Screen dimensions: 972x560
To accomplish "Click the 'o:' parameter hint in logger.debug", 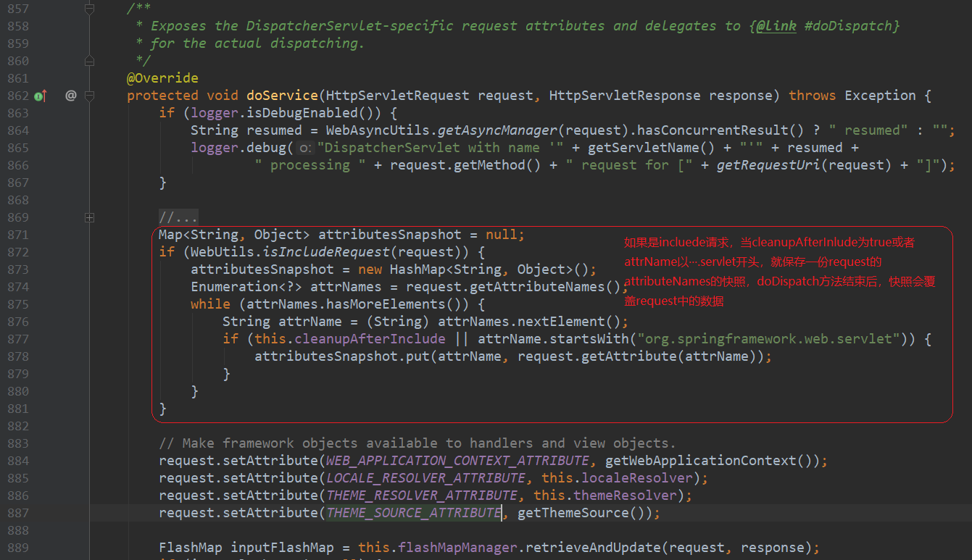I will point(306,148).
